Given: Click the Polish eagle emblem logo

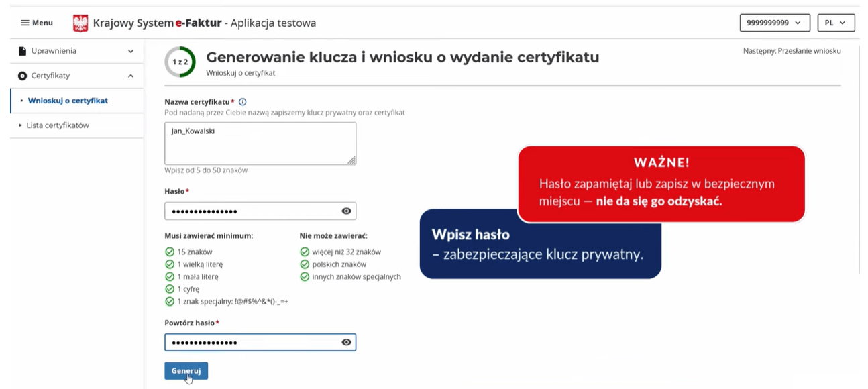Looking at the screenshot, I should [81, 22].
